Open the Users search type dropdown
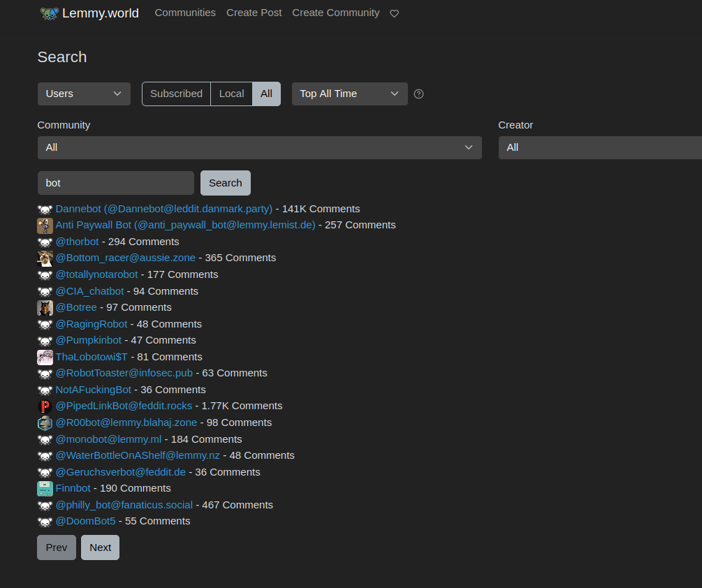The image size is (702, 588). (x=84, y=94)
